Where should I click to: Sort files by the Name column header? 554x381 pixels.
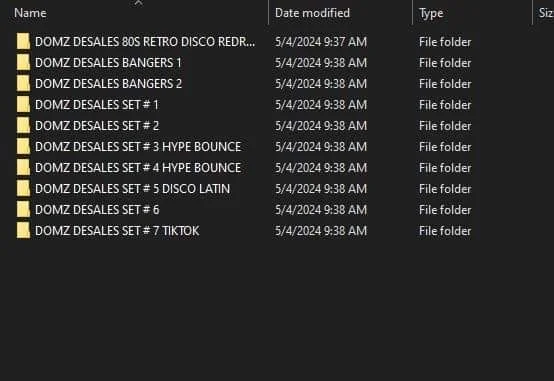tap(30, 13)
